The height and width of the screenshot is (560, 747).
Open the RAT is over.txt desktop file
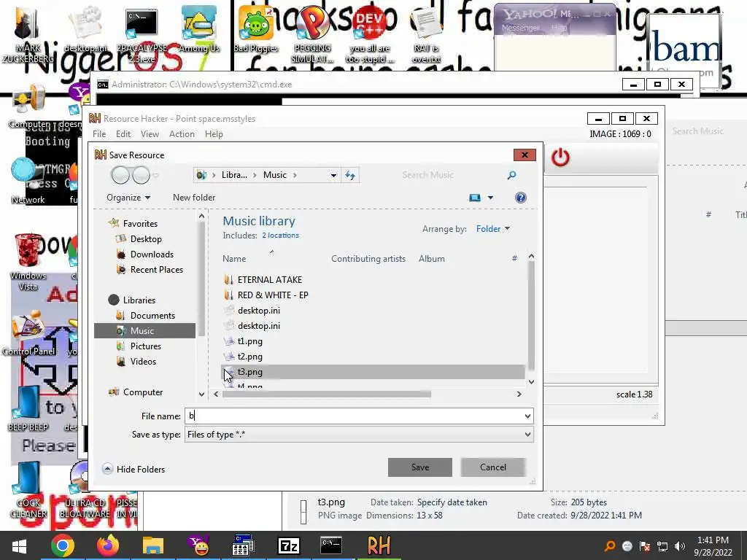coord(426,34)
